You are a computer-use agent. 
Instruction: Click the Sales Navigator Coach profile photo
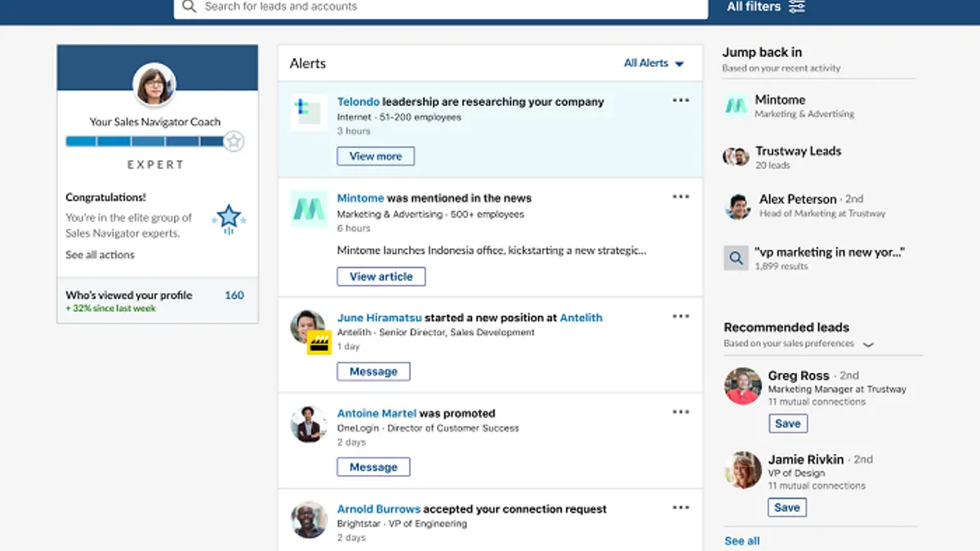pos(154,84)
